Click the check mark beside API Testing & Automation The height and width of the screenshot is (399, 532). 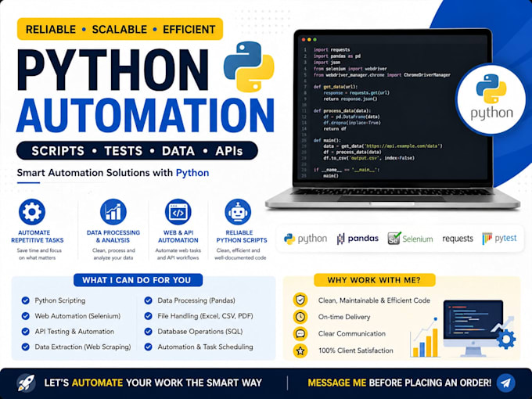tap(26, 332)
